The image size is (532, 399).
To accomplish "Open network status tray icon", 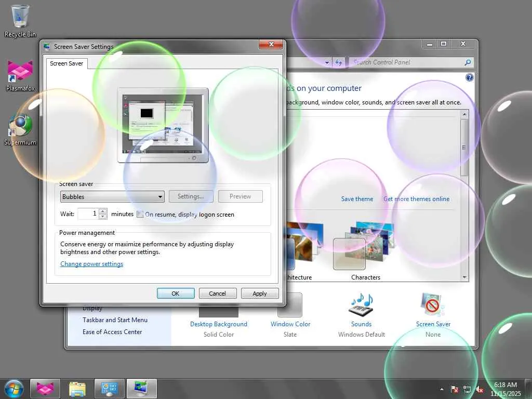I will tap(467, 389).
